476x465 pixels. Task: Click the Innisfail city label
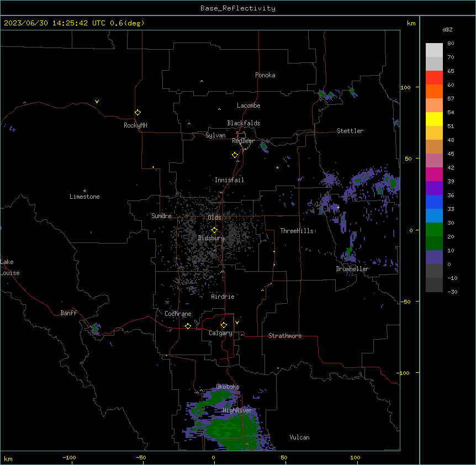(229, 180)
